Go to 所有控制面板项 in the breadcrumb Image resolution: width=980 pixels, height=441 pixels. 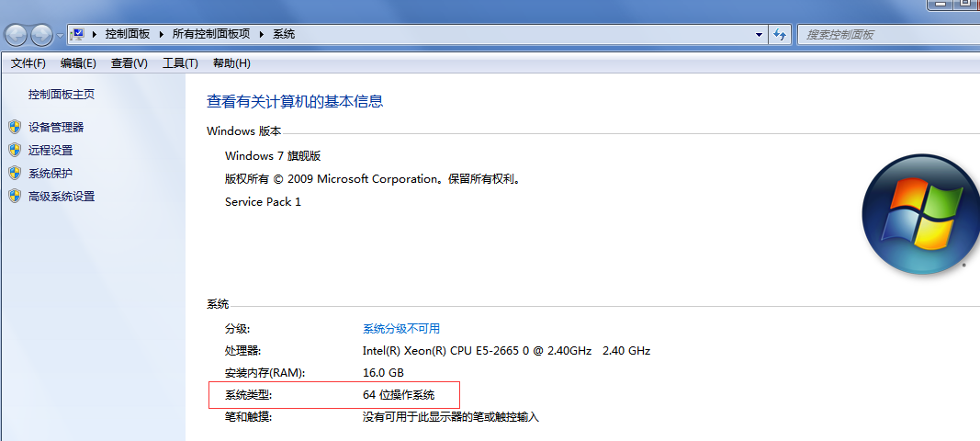tap(211, 34)
